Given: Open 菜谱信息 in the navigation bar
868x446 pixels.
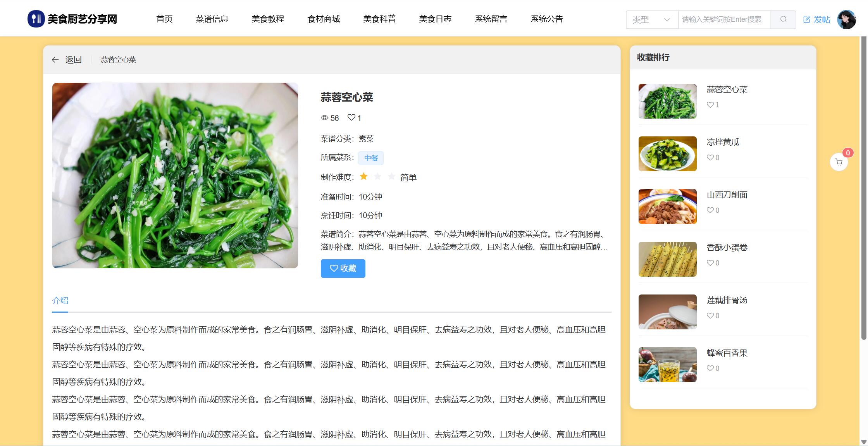Looking at the screenshot, I should [x=212, y=19].
